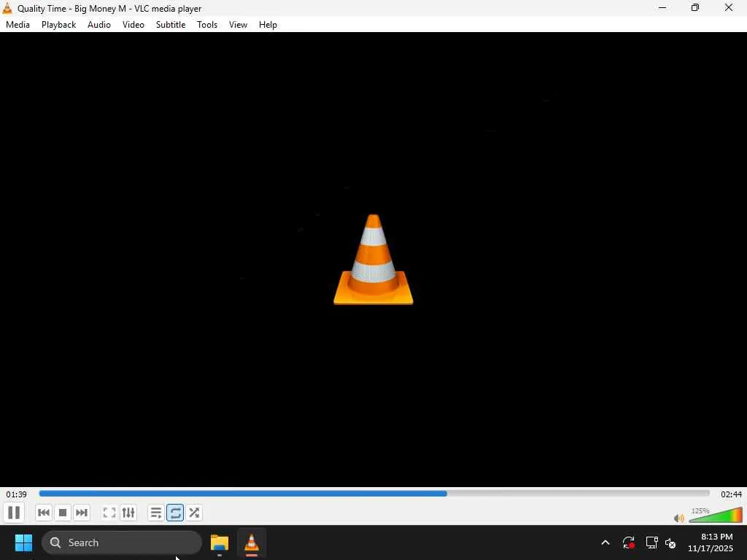Adjust the volume slider at 125%
747x560 pixels.
click(x=716, y=516)
